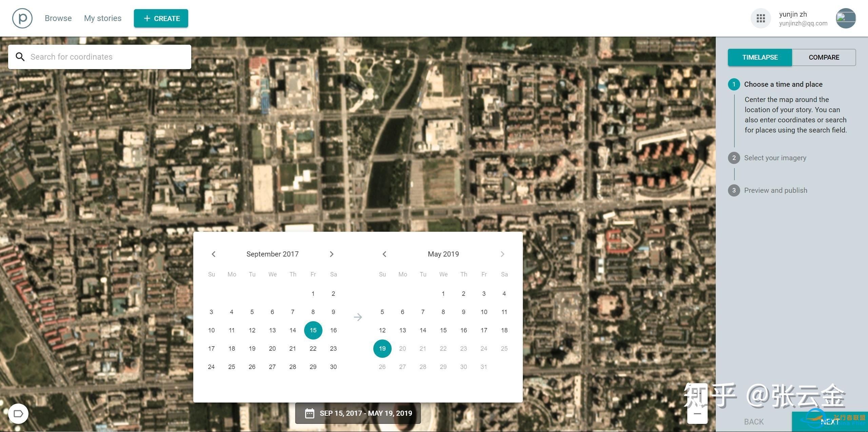
Task: Click the CREATE button
Action: tap(160, 18)
